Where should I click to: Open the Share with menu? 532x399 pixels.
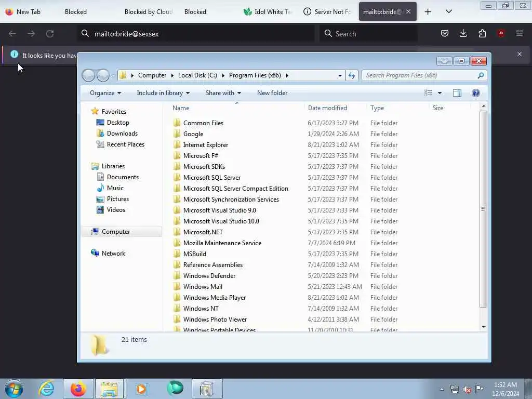coord(223,93)
